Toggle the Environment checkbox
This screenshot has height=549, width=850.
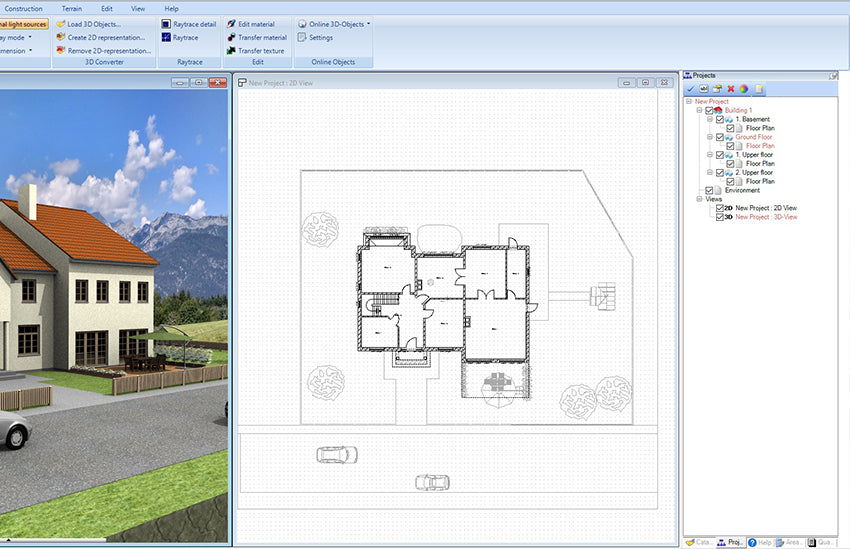pos(710,190)
